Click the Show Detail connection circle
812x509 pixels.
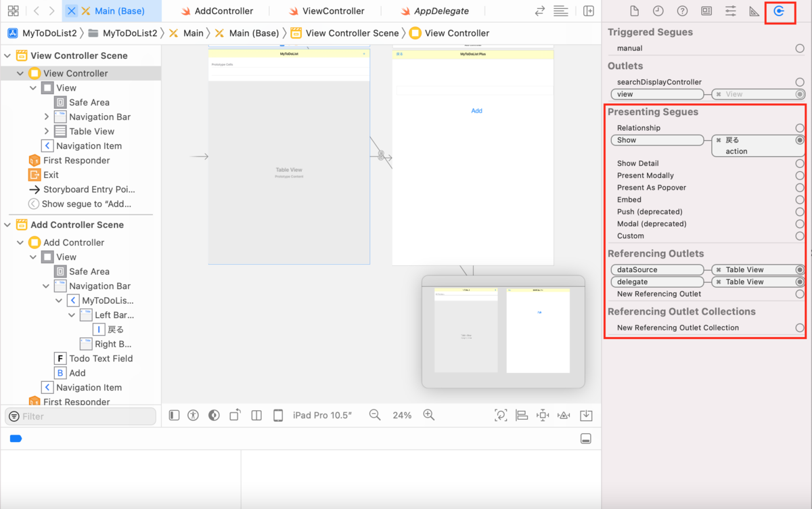800,163
